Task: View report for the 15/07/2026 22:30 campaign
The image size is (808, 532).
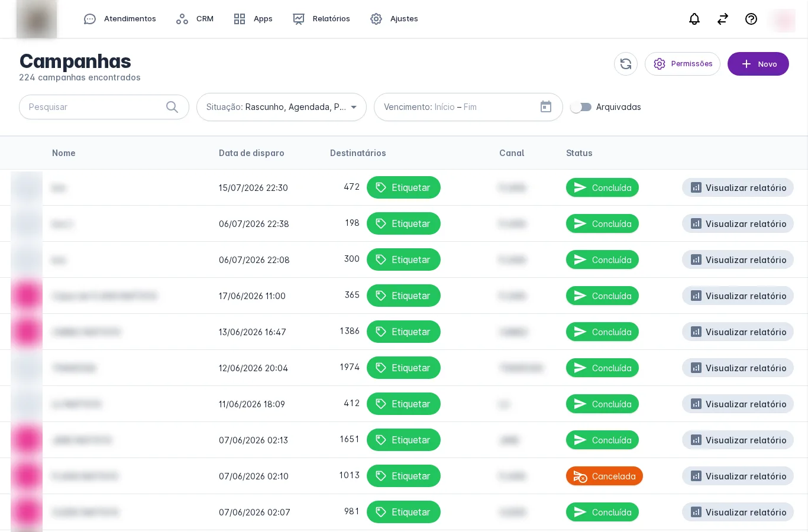Action: 738,187
